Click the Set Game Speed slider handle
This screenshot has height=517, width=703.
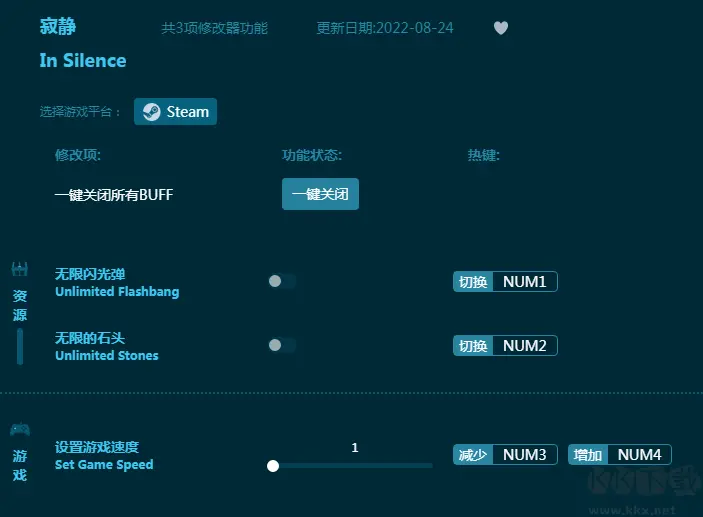[273, 465]
